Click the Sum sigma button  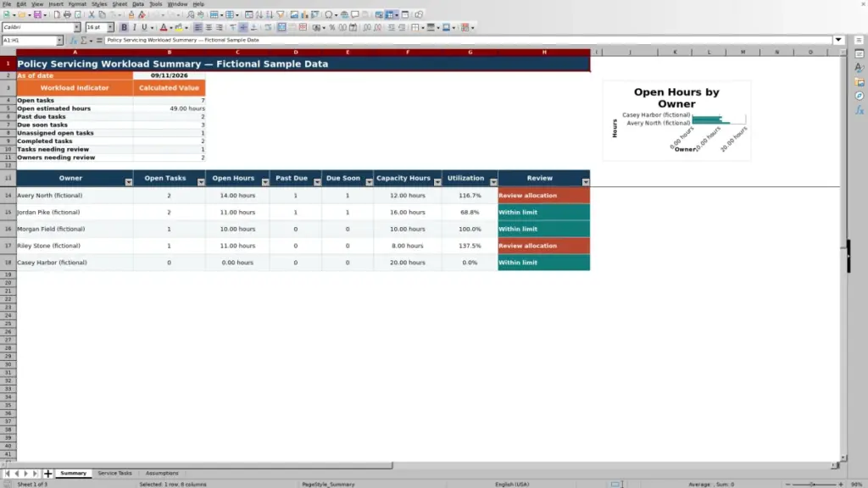pos(84,41)
